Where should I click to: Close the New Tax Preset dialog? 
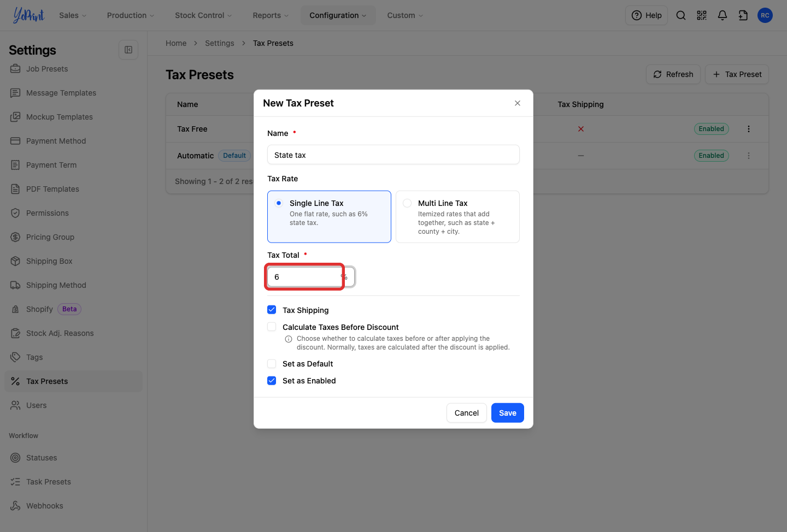[x=518, y=103]
